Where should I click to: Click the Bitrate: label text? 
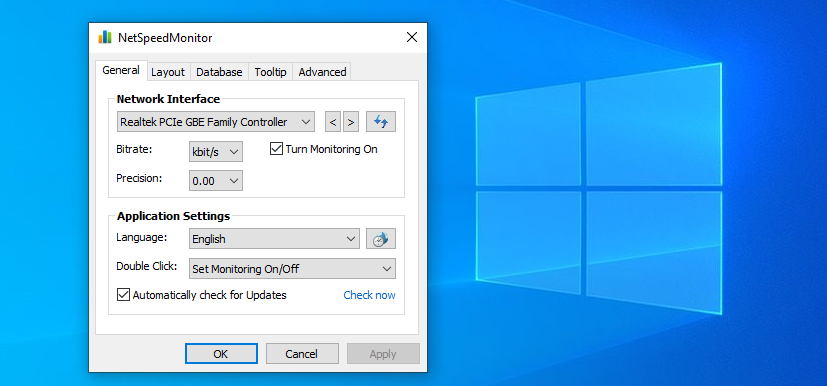click(x=134, y=149)
